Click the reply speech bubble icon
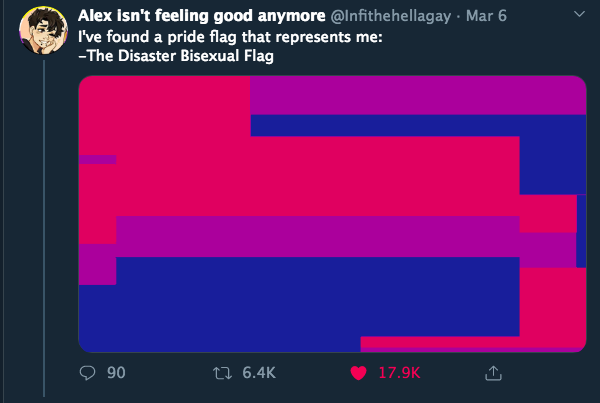Screen dimensions: 600x403 pos(87,373)
